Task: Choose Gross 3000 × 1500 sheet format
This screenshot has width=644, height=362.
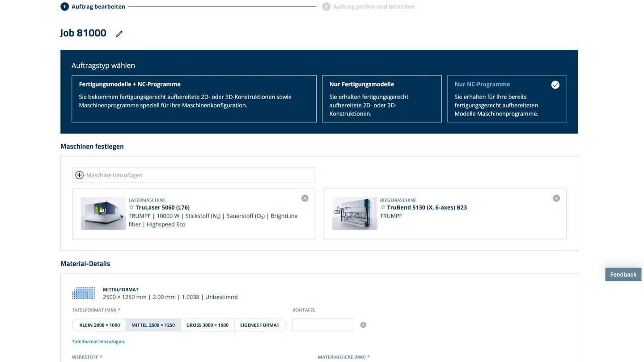Action: (207, 325)
